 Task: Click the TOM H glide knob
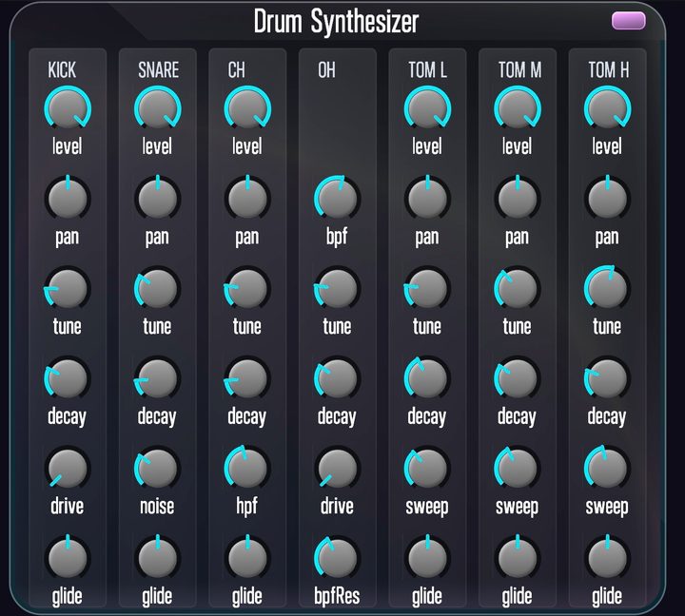[607, 558]
